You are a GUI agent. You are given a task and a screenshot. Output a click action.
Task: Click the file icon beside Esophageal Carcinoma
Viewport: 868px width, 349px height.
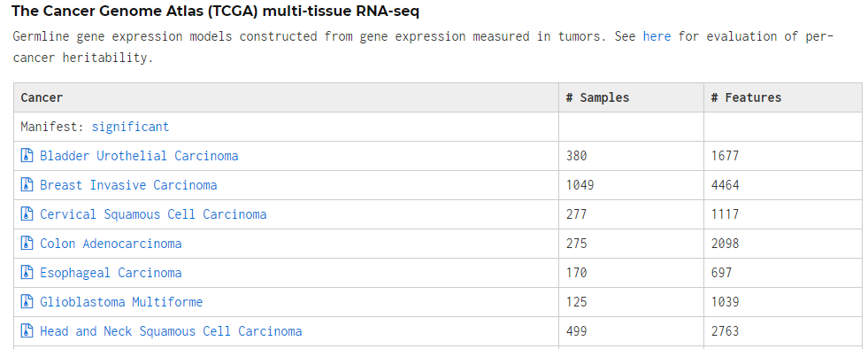[27, 273]
